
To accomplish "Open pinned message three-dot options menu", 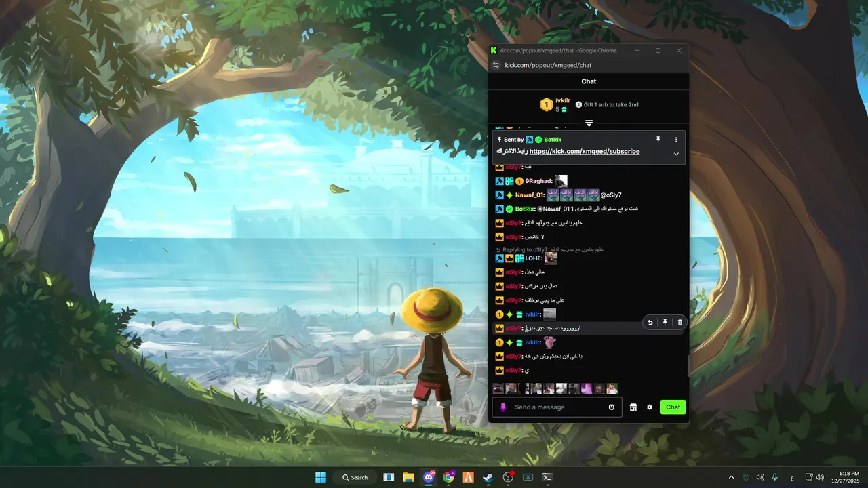I will coord(676,140).
